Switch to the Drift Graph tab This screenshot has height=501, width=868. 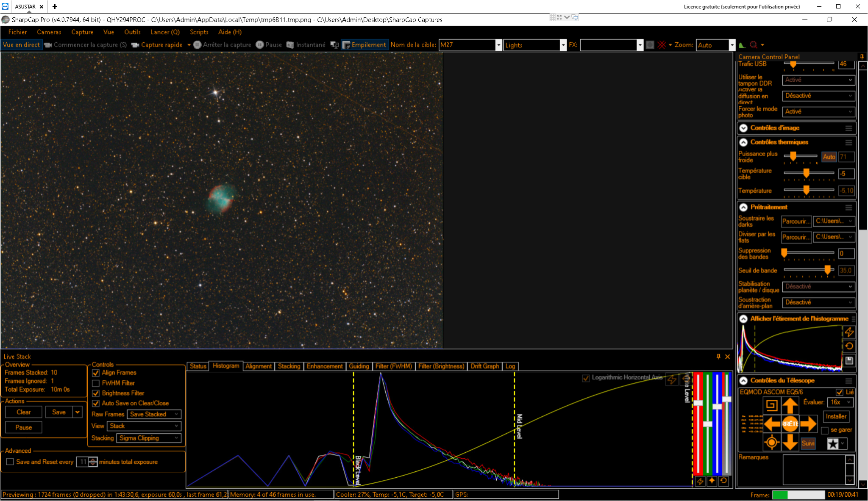(x=485, y=366)
